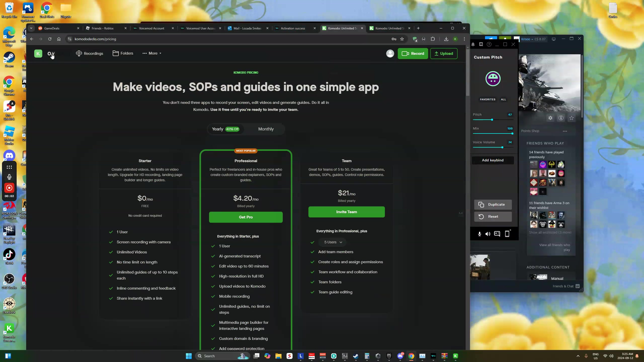
Task: Click the address bar showing komododecks.com/pricing
Action: 226,39
